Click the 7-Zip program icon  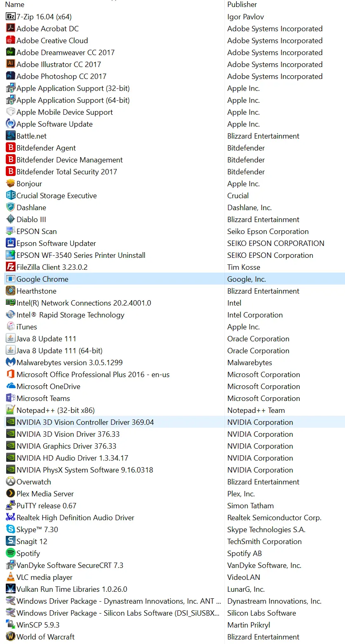[10, 17]
